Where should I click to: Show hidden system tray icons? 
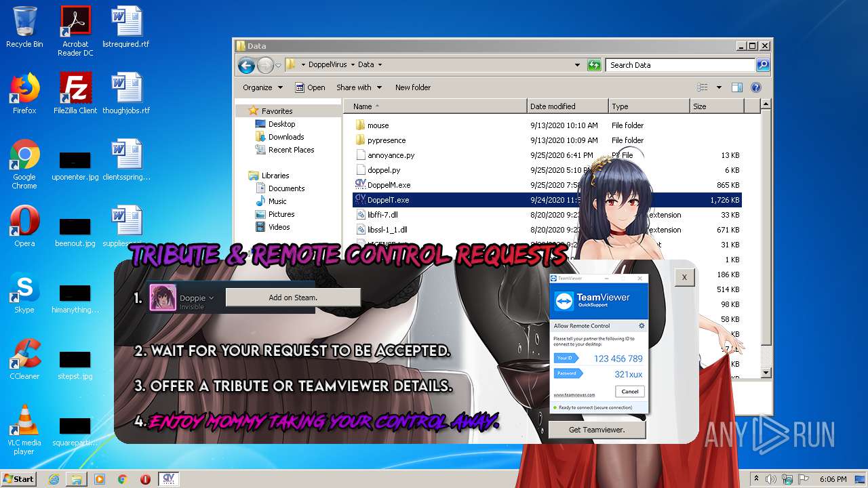pos(756,479)
